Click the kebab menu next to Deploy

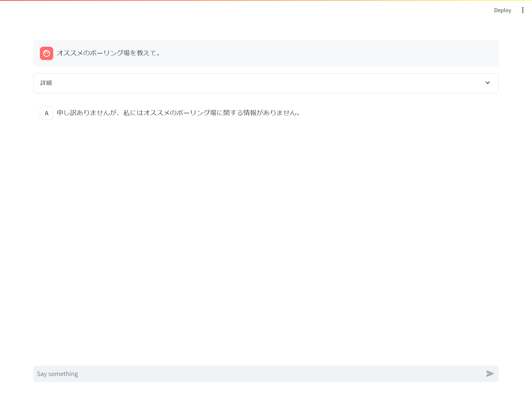(523, 10)
